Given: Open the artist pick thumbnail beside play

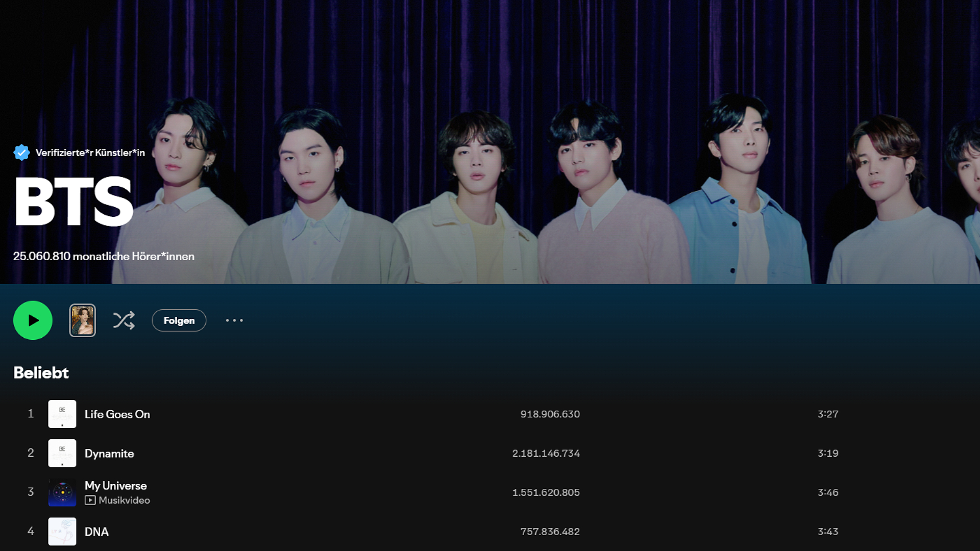Looking at the screenshot, I should click(x=82, y=320).
